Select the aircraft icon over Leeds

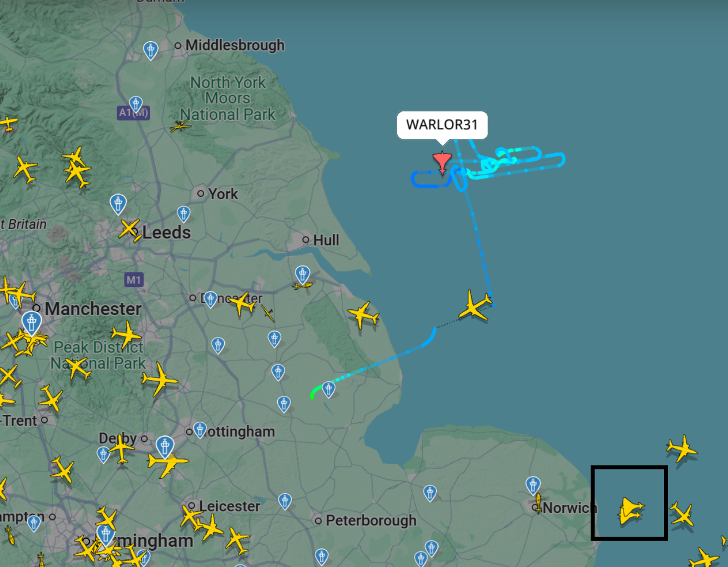(130, 230)
